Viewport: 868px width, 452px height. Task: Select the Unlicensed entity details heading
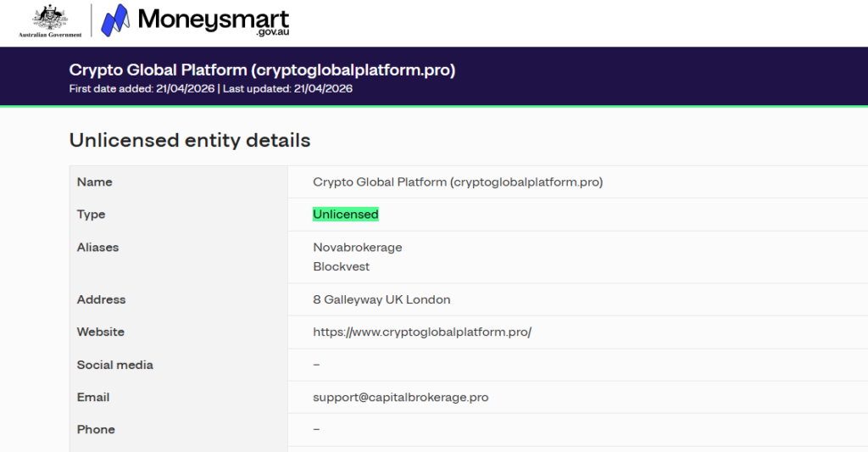click(x=190, y=140)
